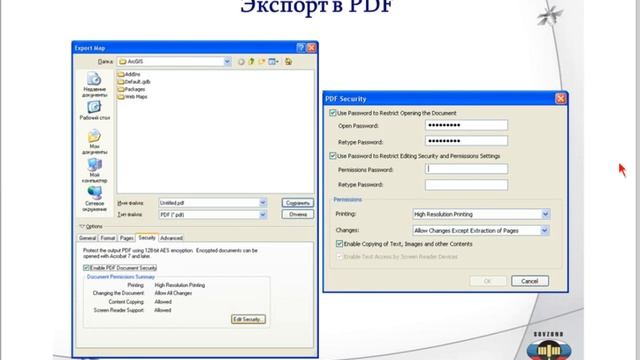Click the 'Allow All Changes' summary value
This screenshot has height=360, width=640.
(173, 293)
